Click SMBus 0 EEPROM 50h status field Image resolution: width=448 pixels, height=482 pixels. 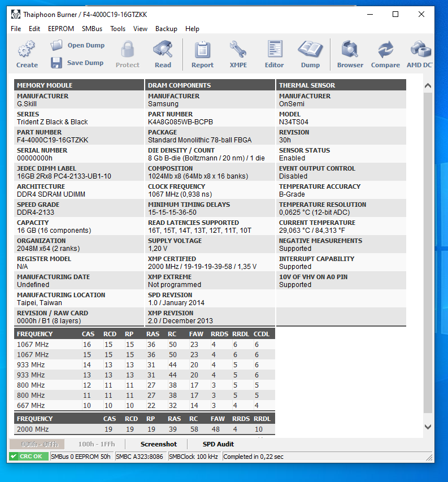click(82, 457)
